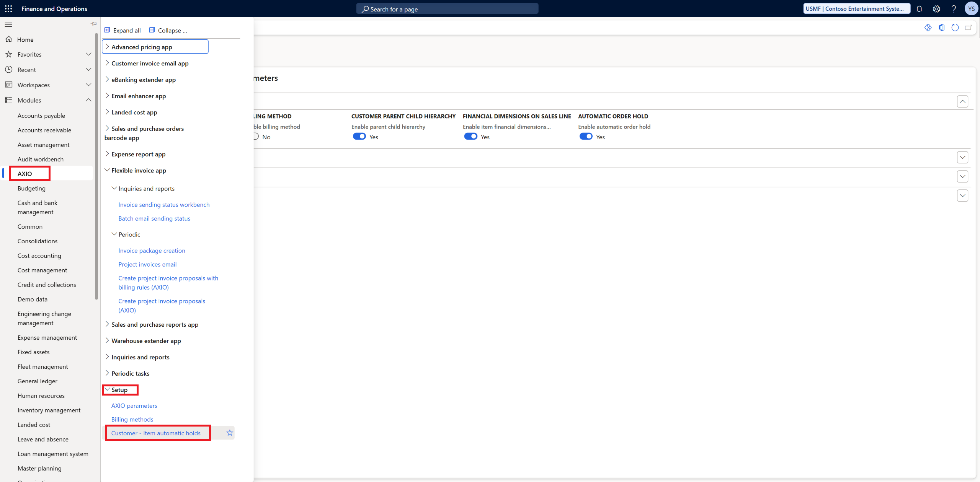980x482 pixels.
Task: Turn off the parent child hierarchy toggle
Action: pos(359,136)
